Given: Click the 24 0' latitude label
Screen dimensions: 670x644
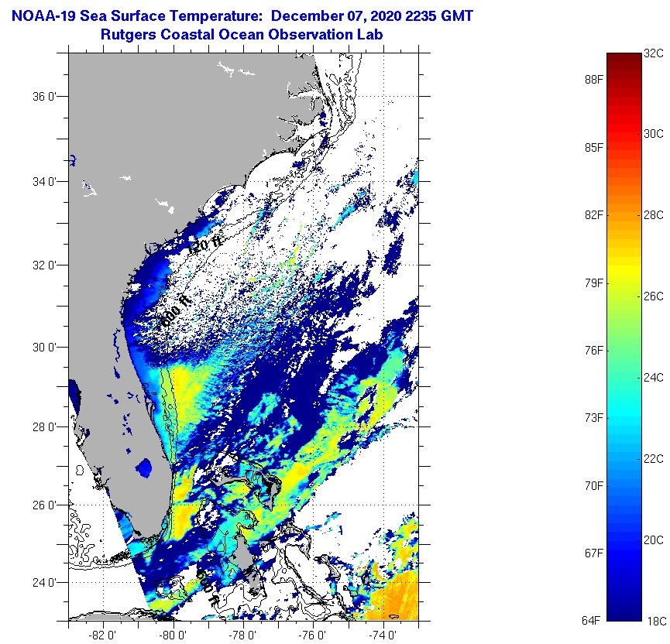Looking at the screenshot, I should click(44, 583).
